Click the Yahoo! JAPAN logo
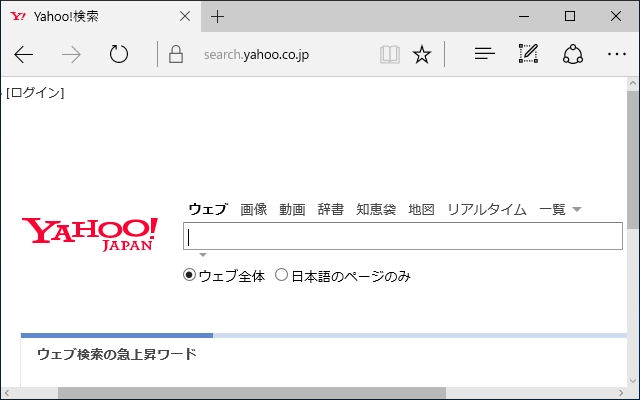This screenshot has width=640, height=400. tap(90, 234)
